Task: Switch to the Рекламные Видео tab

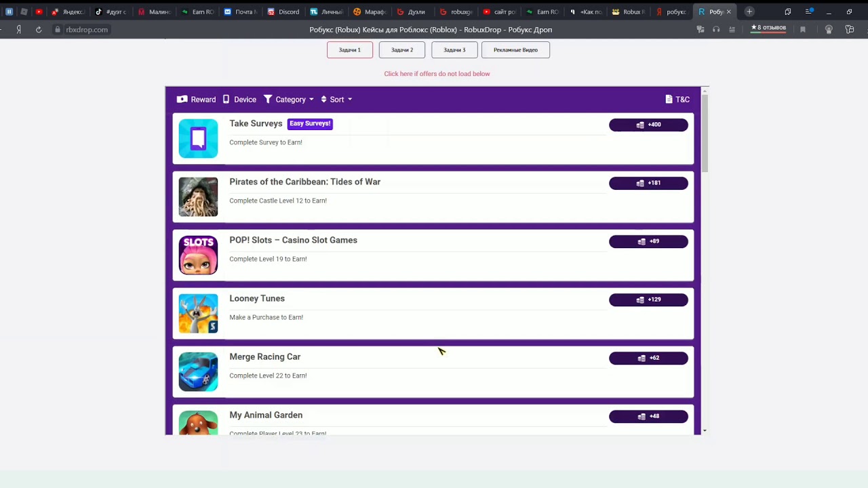Action: [515, 49]
